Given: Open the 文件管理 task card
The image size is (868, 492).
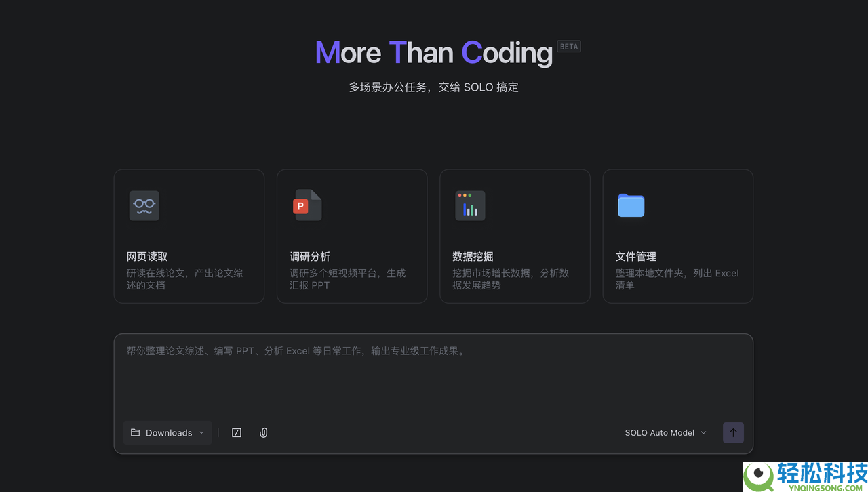Looking at the screenshot, I should point(677,236).
